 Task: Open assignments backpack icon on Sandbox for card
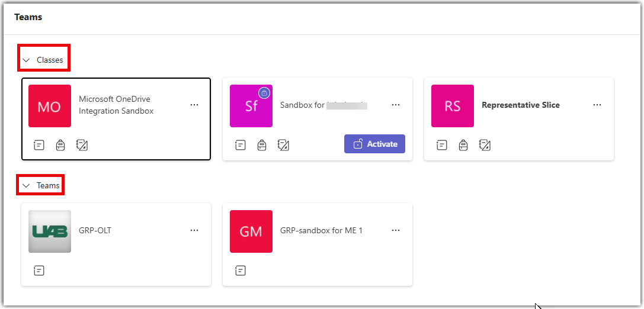[262, 145]
